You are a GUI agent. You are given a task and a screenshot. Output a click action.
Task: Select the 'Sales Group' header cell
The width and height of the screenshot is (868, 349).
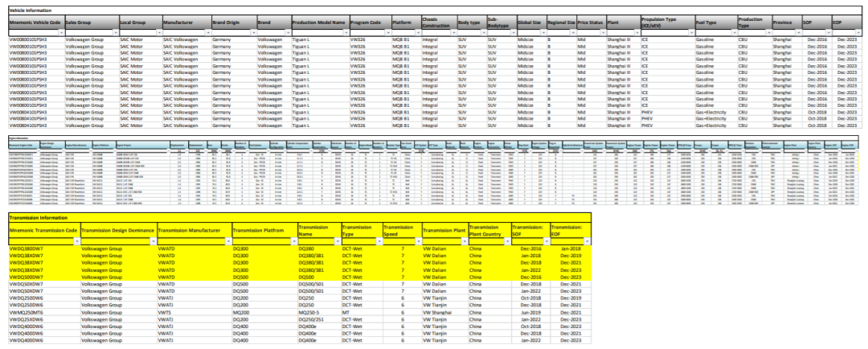[92, 23]
